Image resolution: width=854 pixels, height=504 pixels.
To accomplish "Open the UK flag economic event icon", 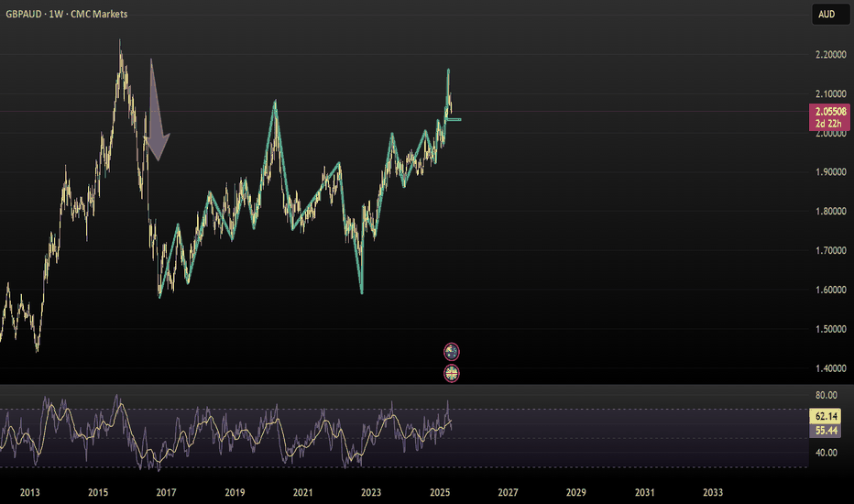I will [x=452, y=373].
